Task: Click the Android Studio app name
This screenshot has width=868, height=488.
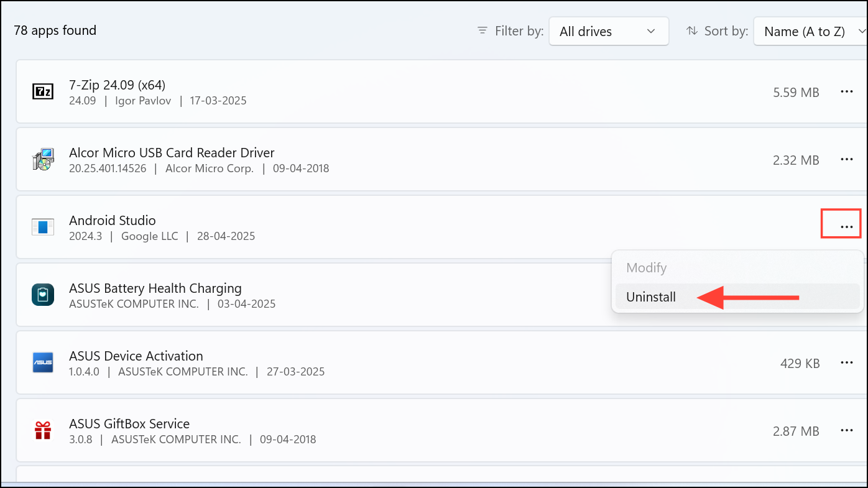Action: point(113,221)
